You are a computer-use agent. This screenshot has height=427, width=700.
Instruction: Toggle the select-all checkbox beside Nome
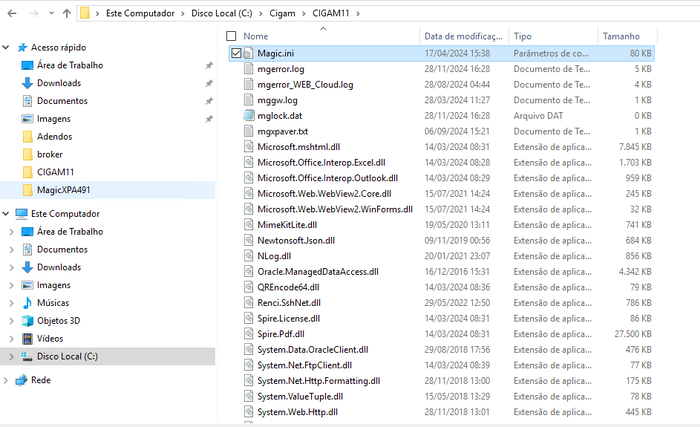(x=231, y=36)
